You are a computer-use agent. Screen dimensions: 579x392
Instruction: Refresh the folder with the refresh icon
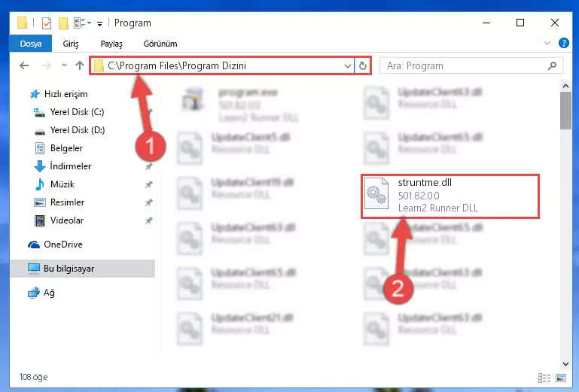click(363, 66)
